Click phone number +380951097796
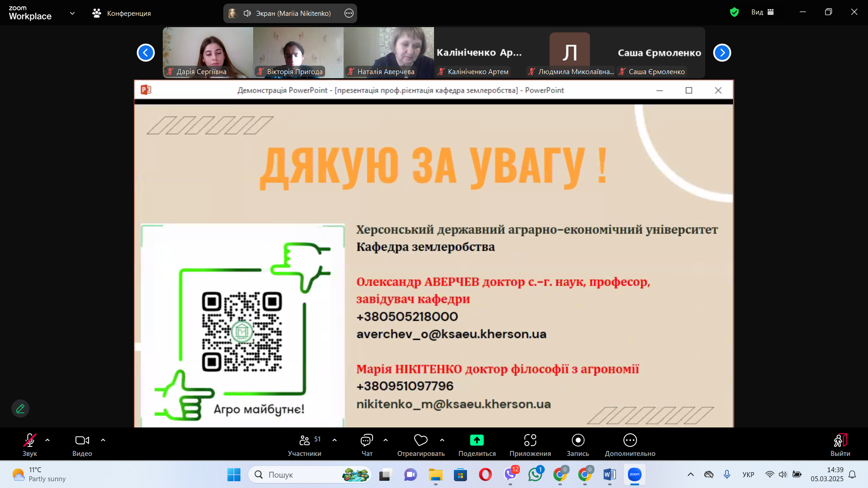The image size is (868, 488). (x=405, y=386)
